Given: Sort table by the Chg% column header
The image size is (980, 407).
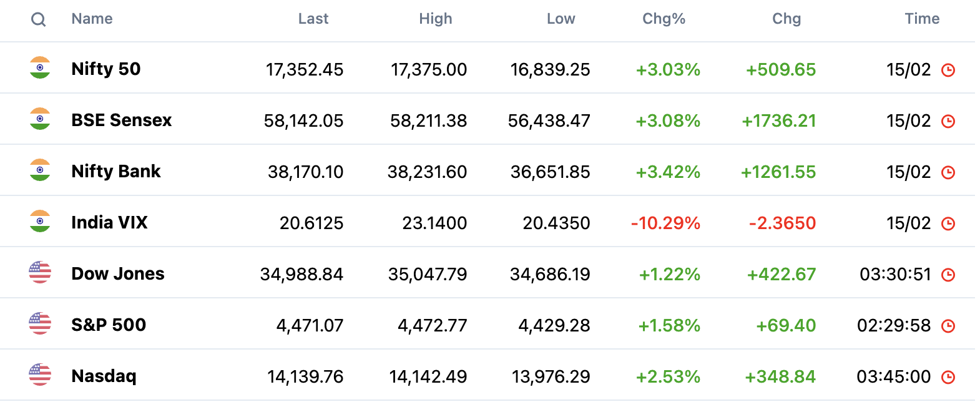Looking at the screenshot, I should [664, 19].
